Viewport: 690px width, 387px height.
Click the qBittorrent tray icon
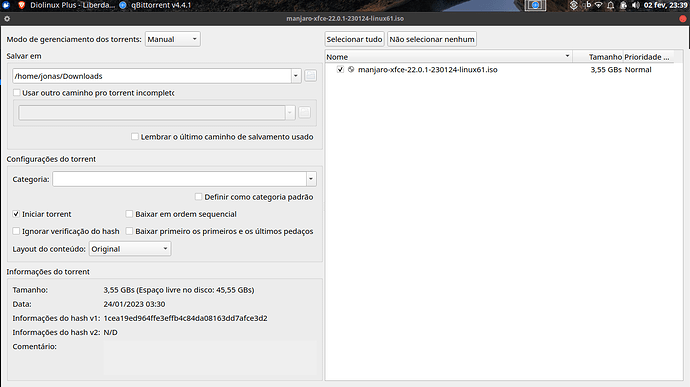[587, 5]
